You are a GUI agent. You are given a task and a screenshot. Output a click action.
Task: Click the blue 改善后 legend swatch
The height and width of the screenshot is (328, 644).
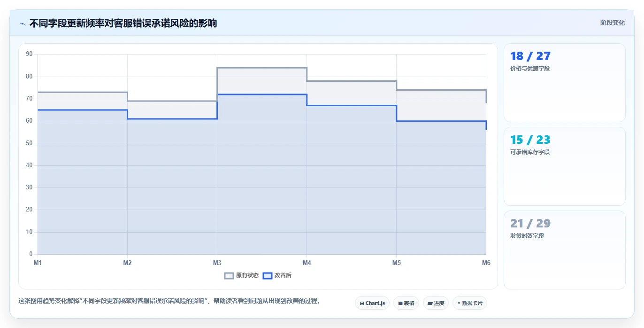[x=267, y=275]
